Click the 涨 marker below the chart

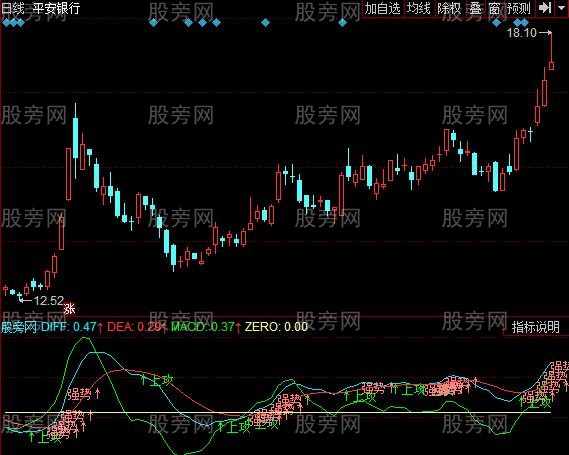click(69, 308)
